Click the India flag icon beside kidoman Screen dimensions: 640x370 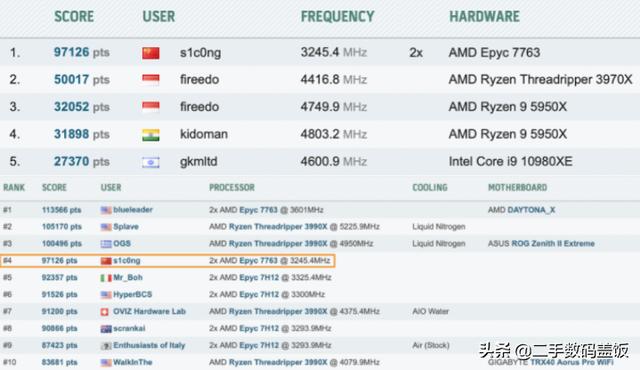click(151, 135)
